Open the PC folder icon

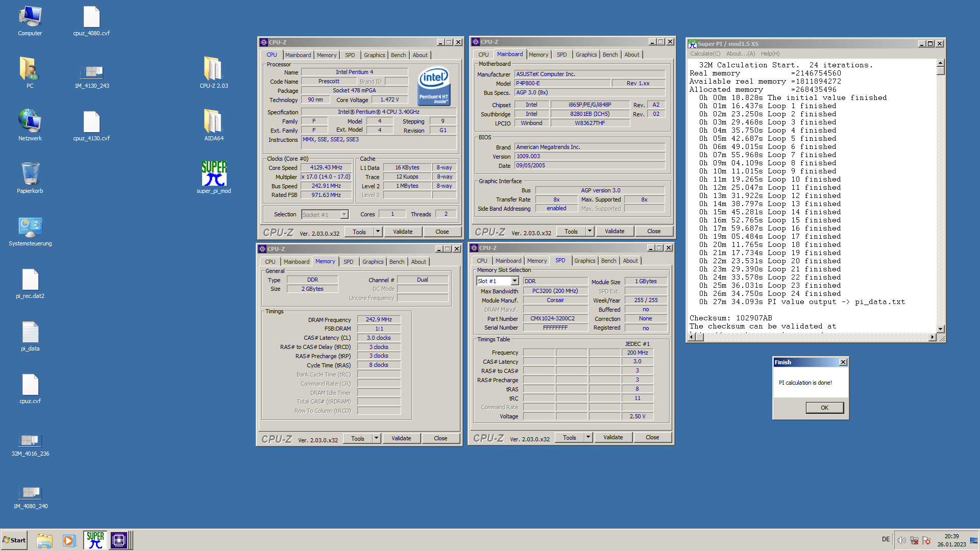tap(30, 73)
